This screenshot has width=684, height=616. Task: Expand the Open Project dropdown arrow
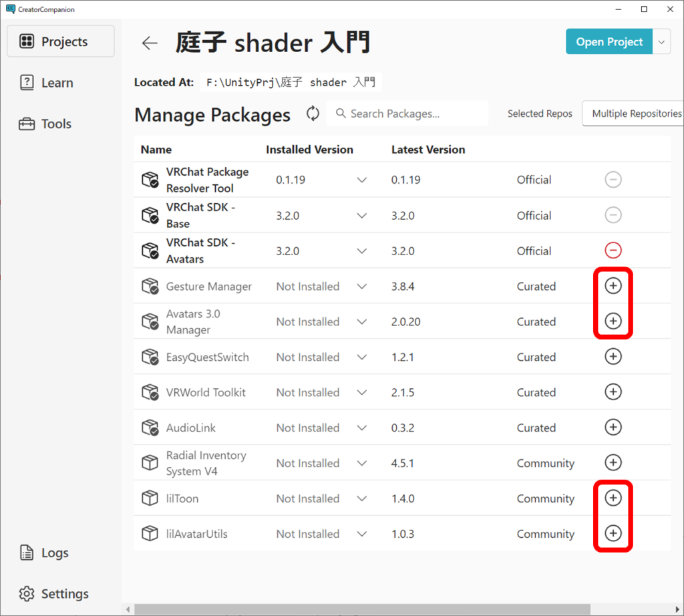click(x=661, y=41)
